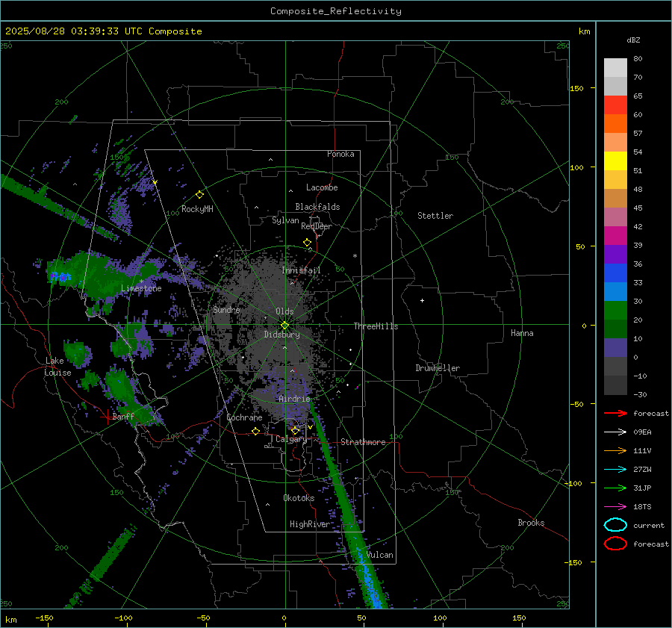Click the '2025/08/28 03:39:33 UTC Composite' timestamp
The width and height of the screenshot is (672, 628).
point(103,31)
